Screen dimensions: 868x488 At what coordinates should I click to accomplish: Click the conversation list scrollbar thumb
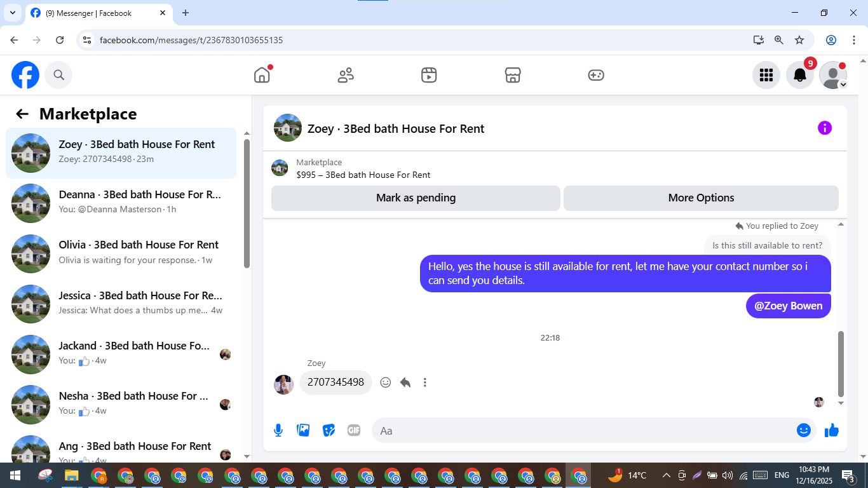(247, 203)
